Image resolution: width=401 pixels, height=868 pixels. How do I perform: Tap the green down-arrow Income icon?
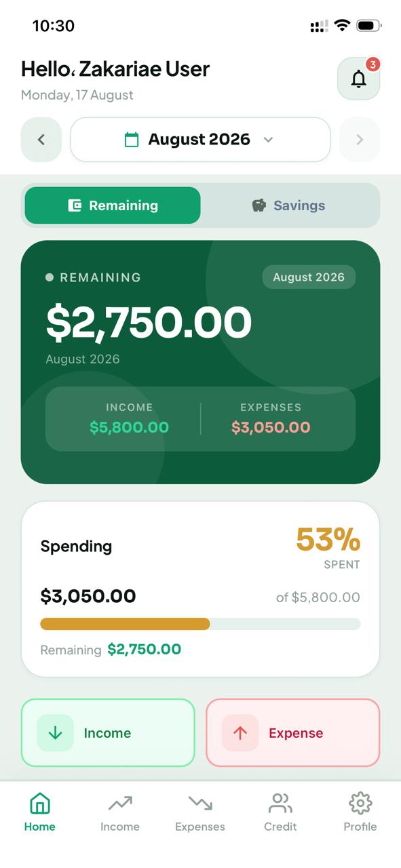coord(55,733)
